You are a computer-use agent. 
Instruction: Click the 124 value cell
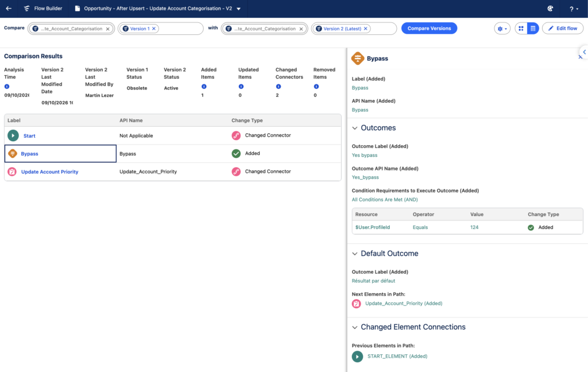click(x=474, y=227)
